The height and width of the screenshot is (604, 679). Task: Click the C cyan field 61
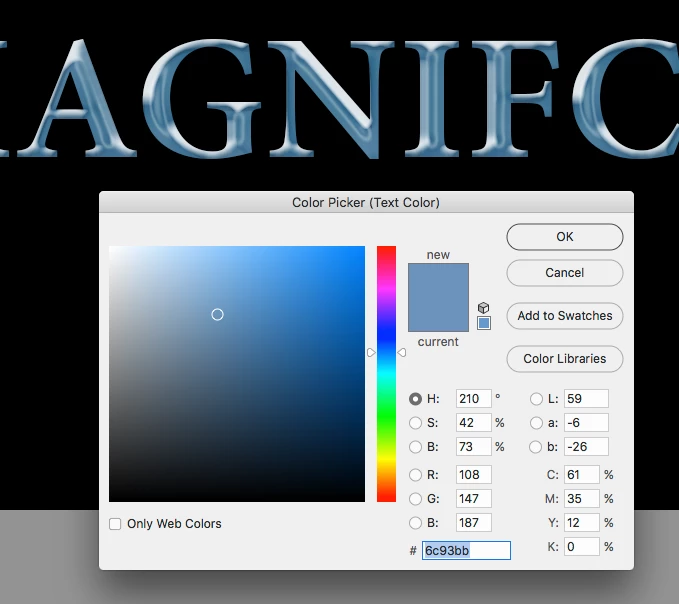582,475
